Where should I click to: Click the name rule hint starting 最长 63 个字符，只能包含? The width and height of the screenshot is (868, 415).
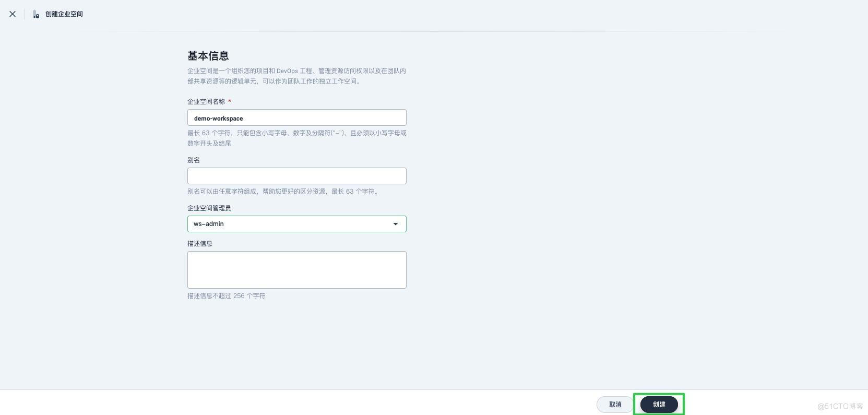[x=297, y=138]
